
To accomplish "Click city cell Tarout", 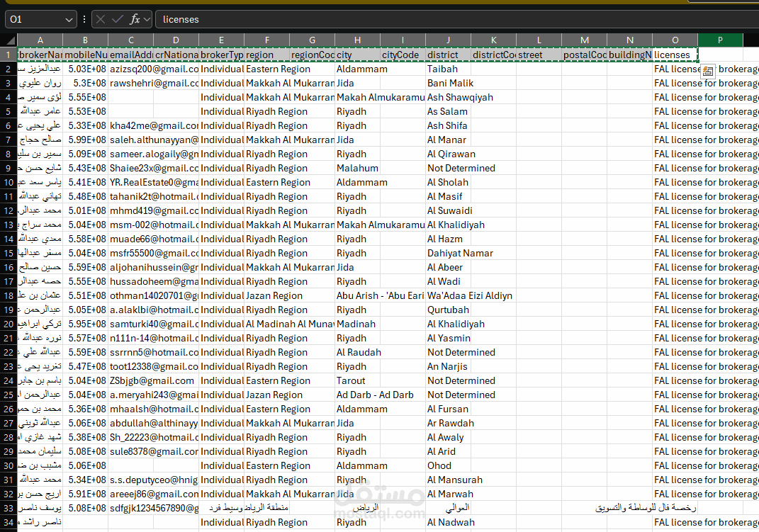I will tap(357, 380).
